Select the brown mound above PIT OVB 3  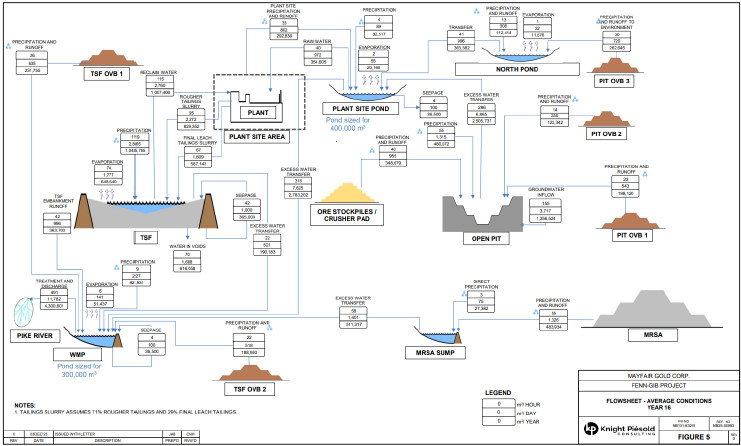click(x=615, y=65)
